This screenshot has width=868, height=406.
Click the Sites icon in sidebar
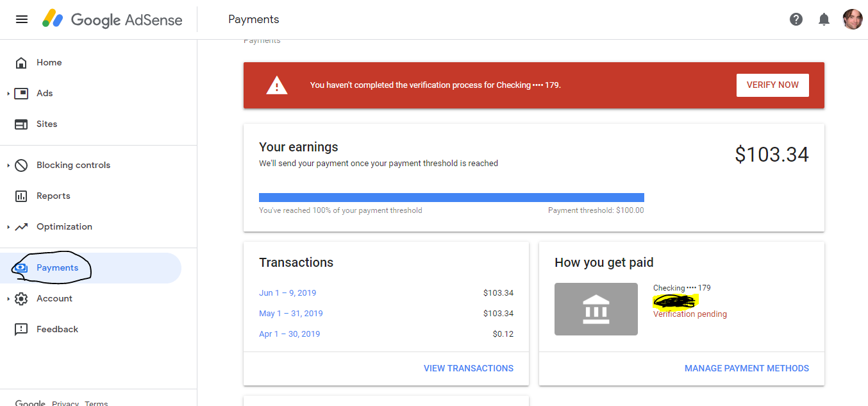[21, 124]
